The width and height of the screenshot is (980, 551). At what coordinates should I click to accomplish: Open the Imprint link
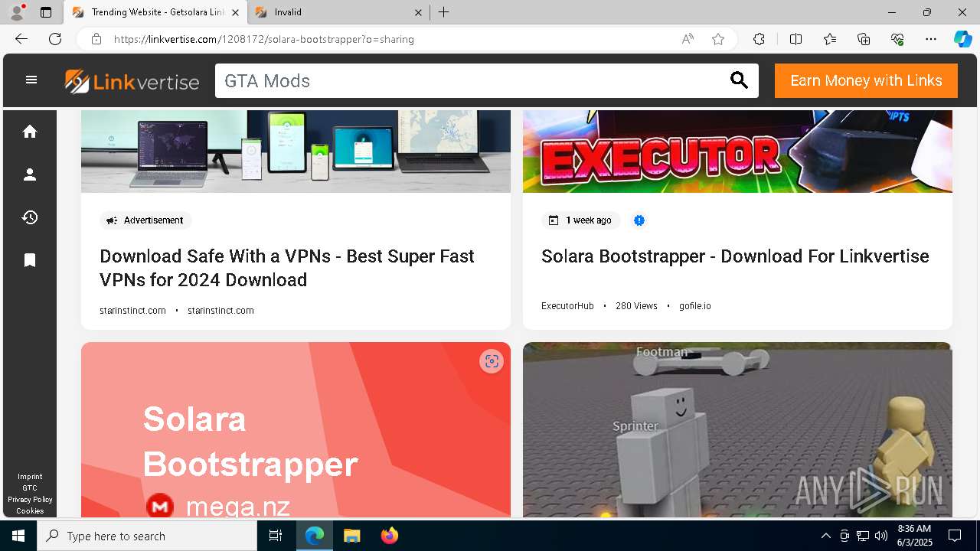point(30,476)
